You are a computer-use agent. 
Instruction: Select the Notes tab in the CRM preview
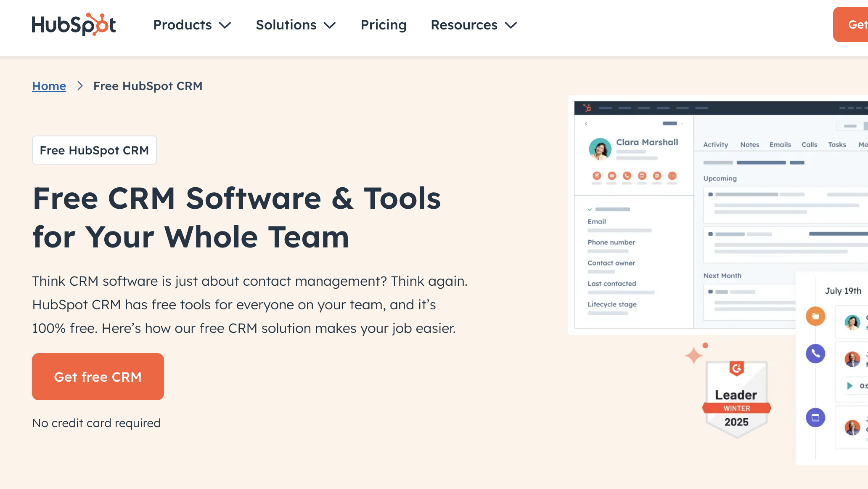pyautogui.click(x=750, y=144)
